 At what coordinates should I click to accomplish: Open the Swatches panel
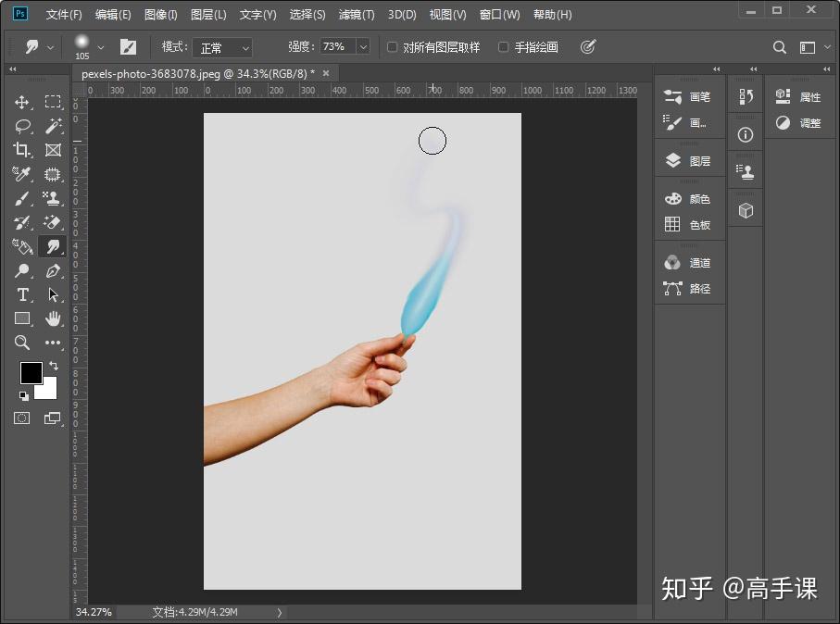click(x=688, y=224)
